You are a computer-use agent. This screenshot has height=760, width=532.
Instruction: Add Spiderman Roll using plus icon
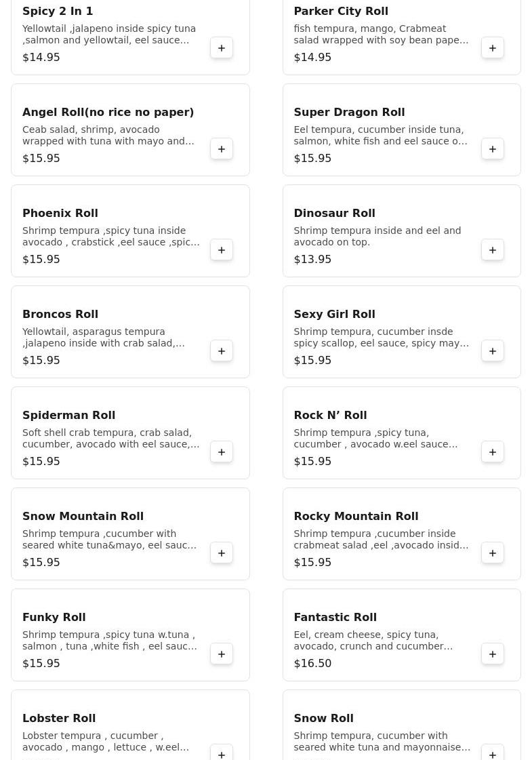[x=222, y=452]
